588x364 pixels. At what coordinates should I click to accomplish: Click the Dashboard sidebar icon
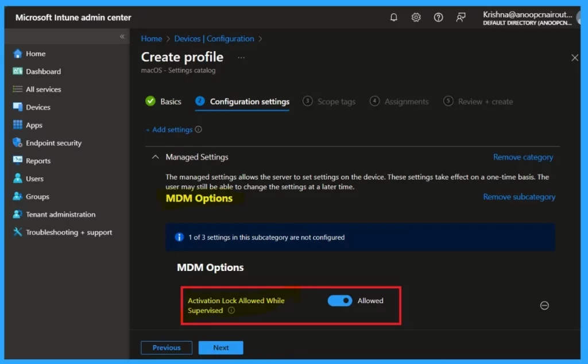pos(17,71)
